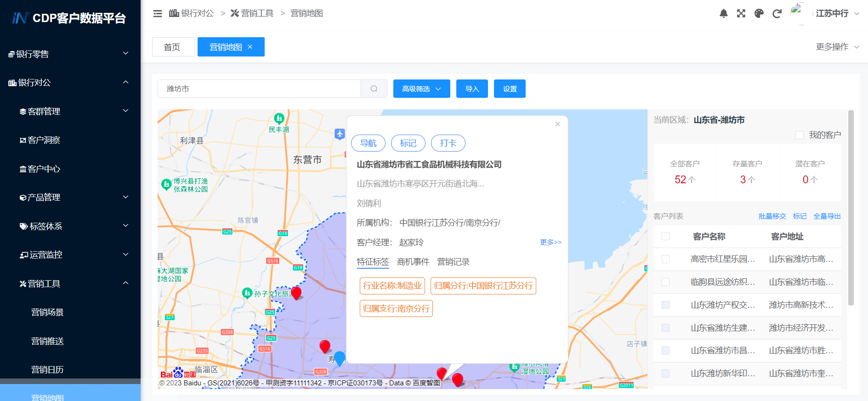Viewport: 868px width, 401px height.
Task: Open the 客户洞察 menu item
Action: [70, 140]
